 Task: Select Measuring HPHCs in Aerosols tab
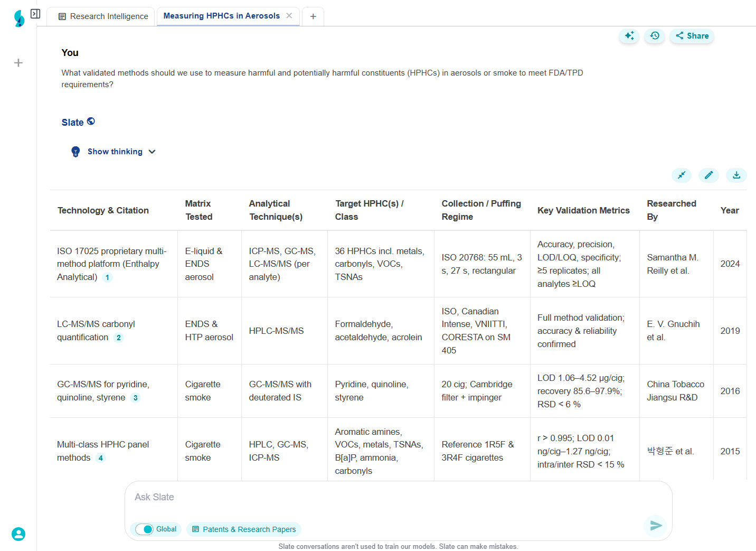(x=221, y=16)
